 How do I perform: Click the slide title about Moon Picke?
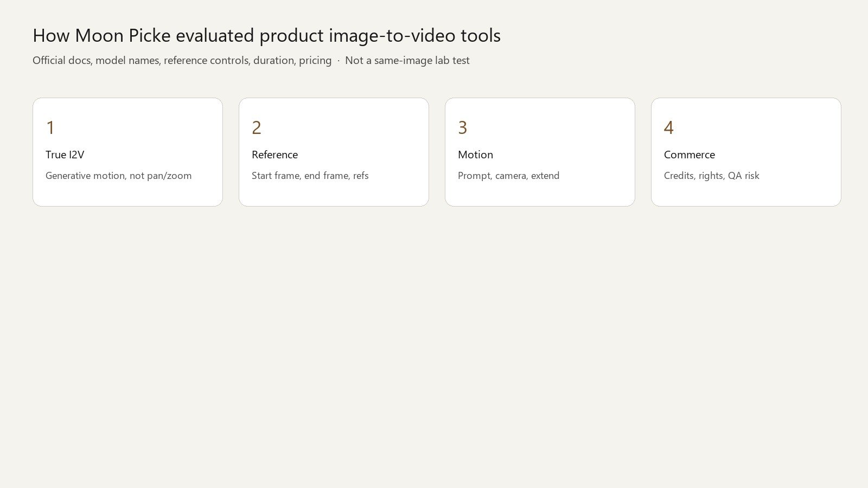point(266,36)
